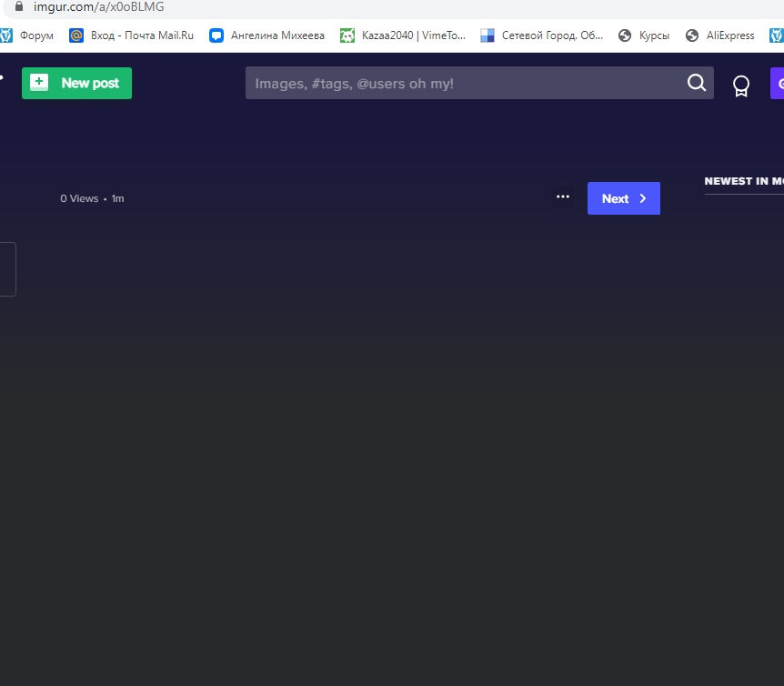
Task: Click the chevron arrow on Next button
Action: click(x=643, y=198)
